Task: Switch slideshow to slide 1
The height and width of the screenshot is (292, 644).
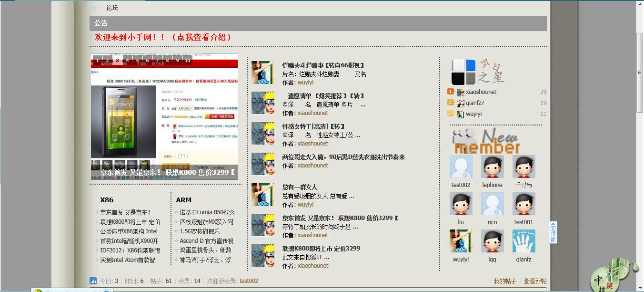Action: pyautogui.click(x=98, y=61)
